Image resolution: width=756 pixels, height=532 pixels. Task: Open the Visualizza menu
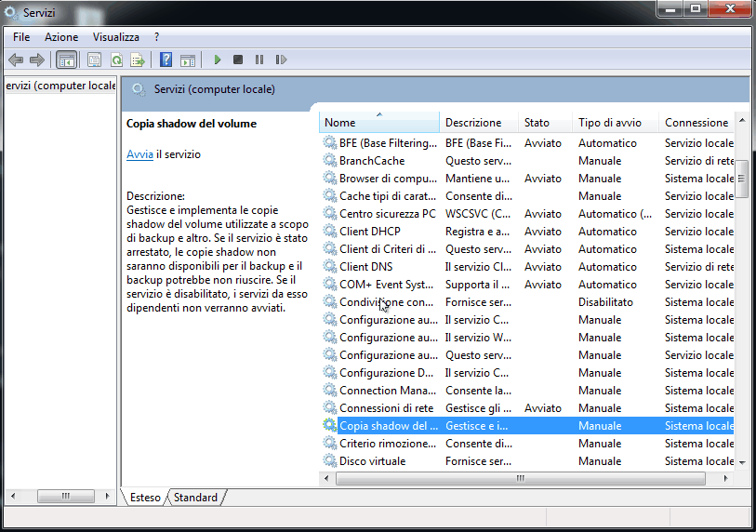[x=115, y=37]
